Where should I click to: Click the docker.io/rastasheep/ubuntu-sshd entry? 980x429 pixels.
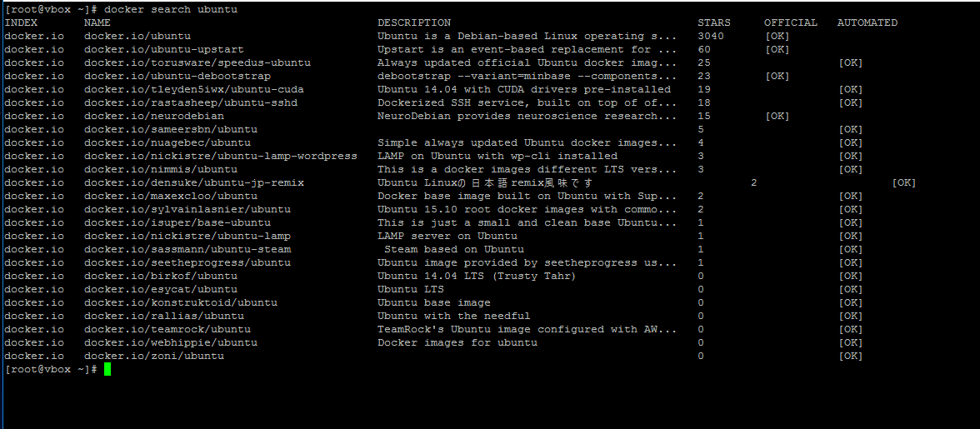191,102
